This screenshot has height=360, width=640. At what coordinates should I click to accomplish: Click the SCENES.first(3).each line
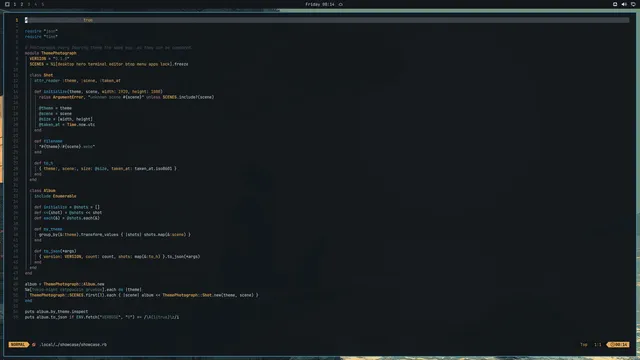click(144, 295)
